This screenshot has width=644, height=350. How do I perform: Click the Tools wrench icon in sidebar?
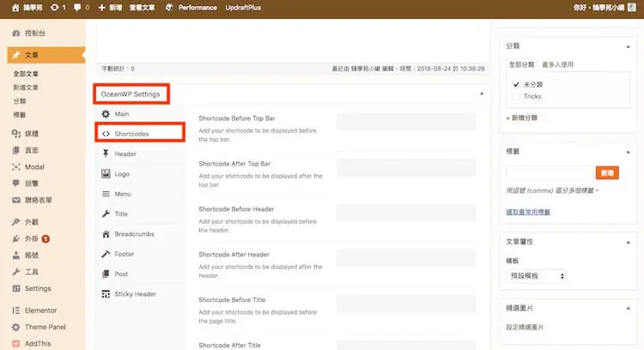[x=16, y=272]
